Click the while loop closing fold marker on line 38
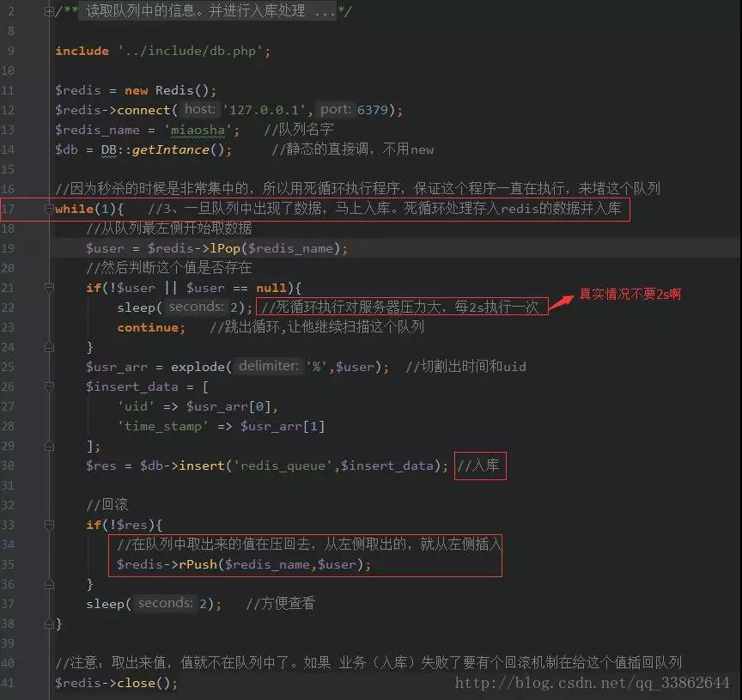 coord(49,624)
